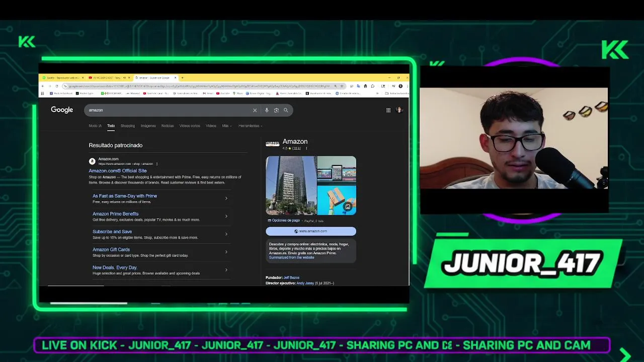
Task: Open the Chrome apps shortcut in bookmarks bar
Action: coord(43,94)
